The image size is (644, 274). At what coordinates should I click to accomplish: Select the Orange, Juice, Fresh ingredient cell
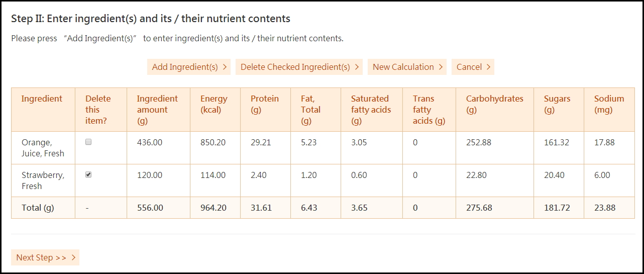[43, 148]
